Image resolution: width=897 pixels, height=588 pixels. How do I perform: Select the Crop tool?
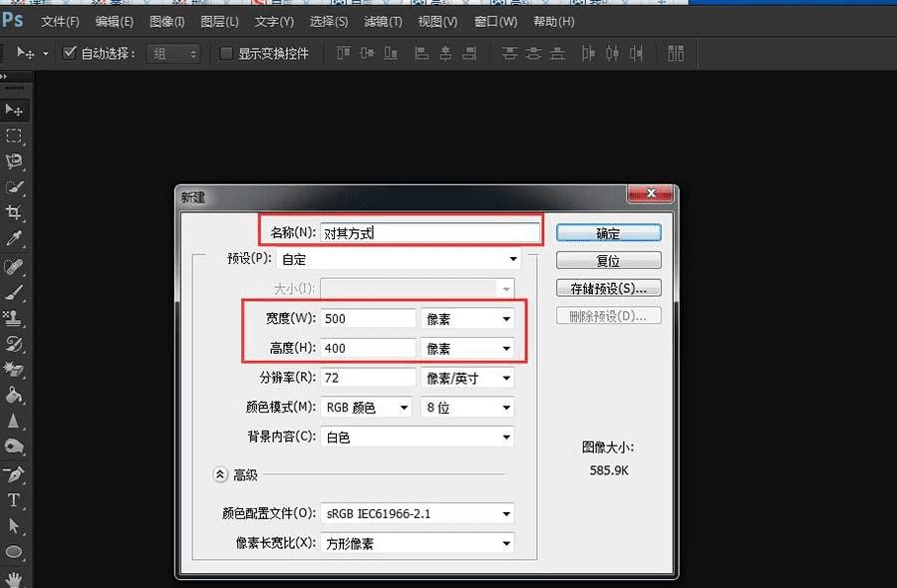14,213
